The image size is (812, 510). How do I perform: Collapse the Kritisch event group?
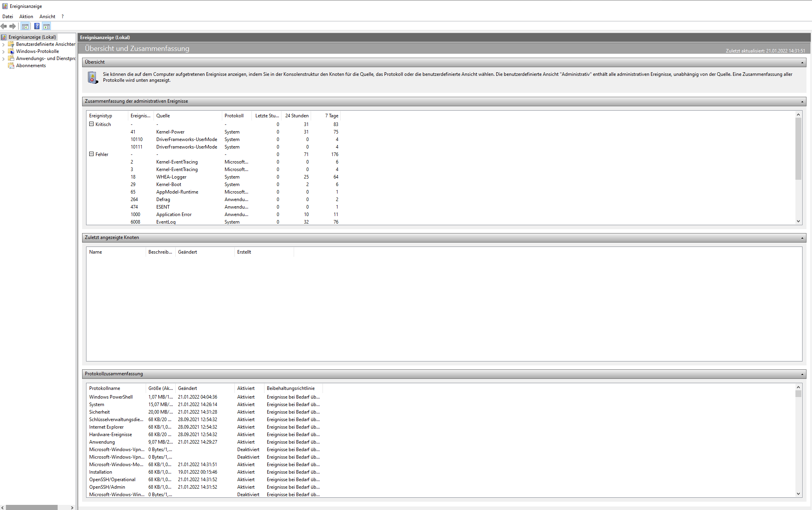pos(92,124)
